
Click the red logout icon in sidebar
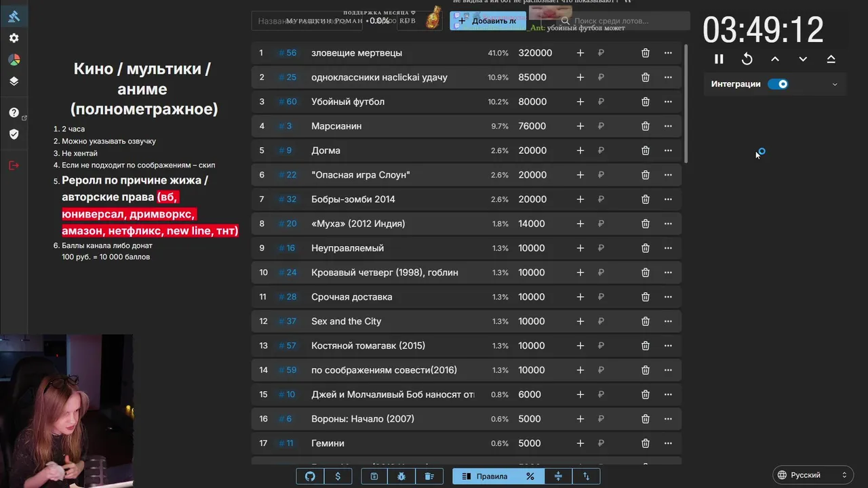click(14, 165)
